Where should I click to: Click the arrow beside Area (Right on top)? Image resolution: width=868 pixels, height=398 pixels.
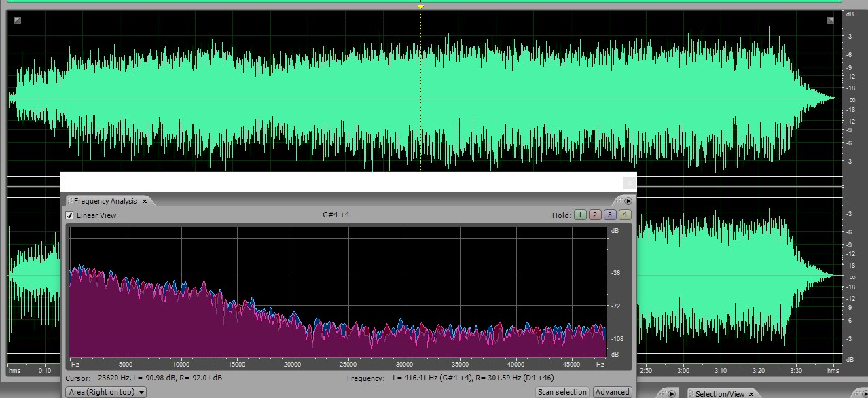[141, 392]
